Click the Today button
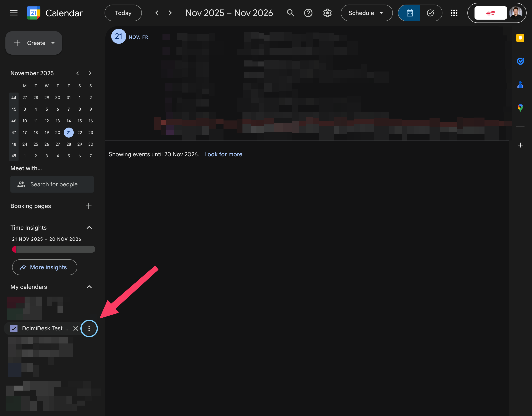Viewport: 532px width, 416px height. (x=123, y=13)
